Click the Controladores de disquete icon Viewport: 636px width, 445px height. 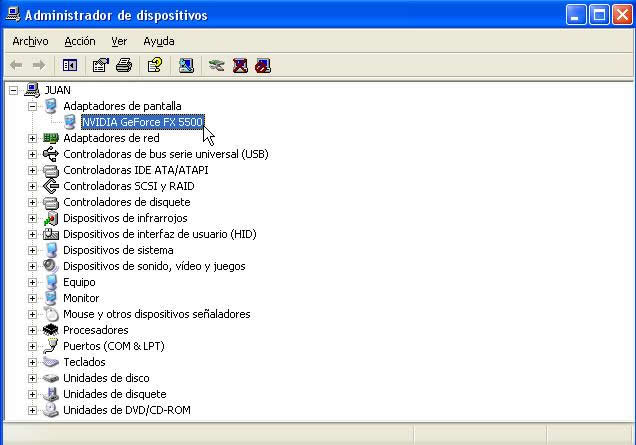point(51,202)
